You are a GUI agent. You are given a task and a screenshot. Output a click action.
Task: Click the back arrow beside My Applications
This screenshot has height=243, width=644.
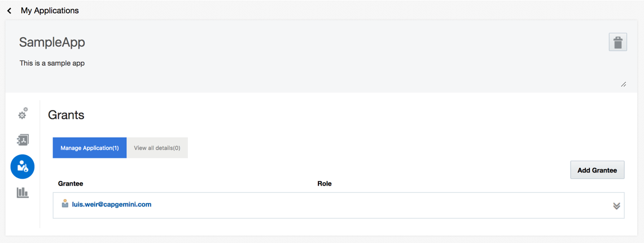click(9, 11)
